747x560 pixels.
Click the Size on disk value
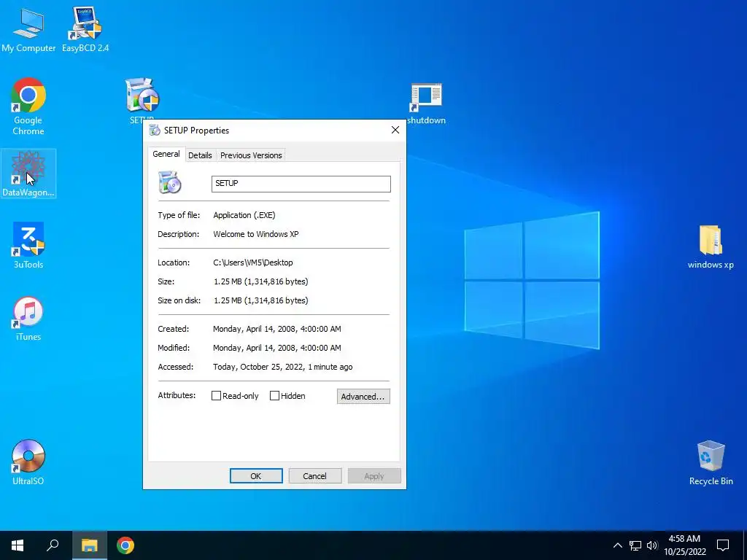[x=261, y=300]
